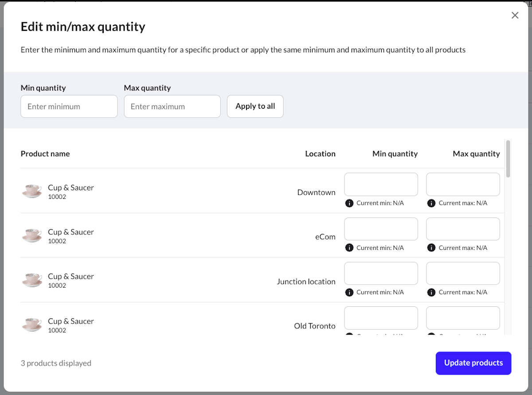Click the Cup & Saucer thumbnail in Downtown row
Screen dimensions: 532x395
(x=32, y=191)
